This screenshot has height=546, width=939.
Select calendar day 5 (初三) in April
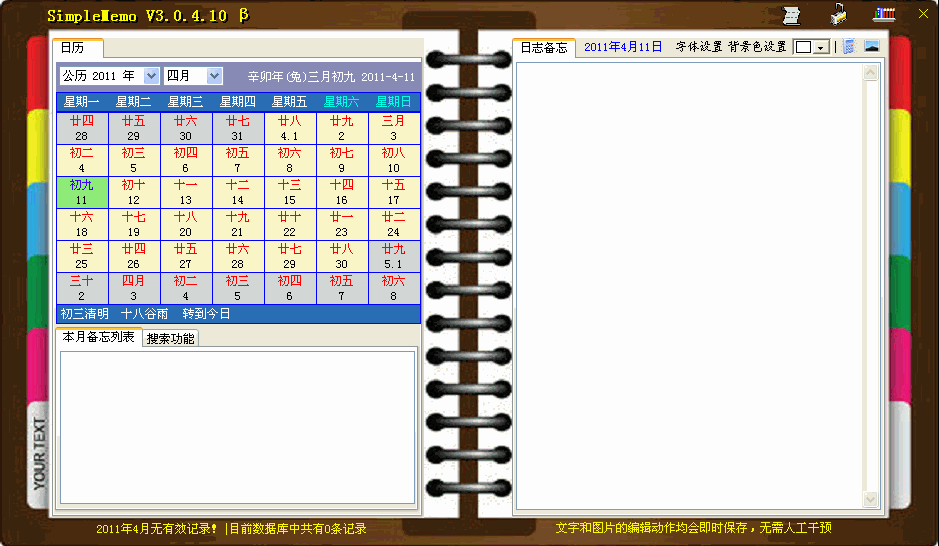click(134, 160)
